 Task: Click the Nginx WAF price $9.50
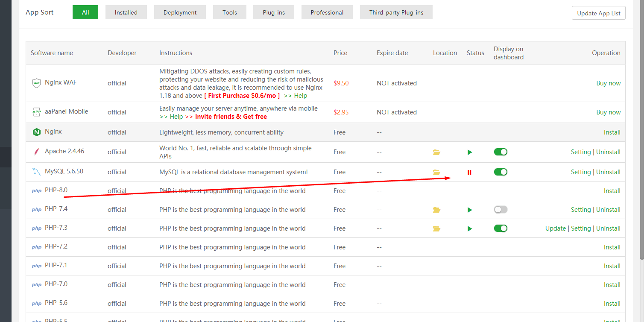pyautogui.click(x=341, y=83)
